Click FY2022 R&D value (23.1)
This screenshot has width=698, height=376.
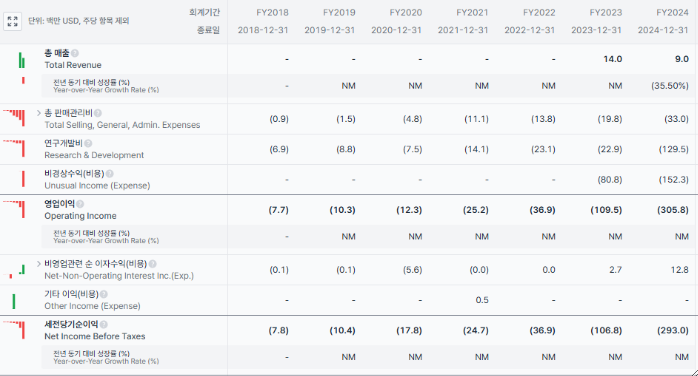pos(543,150)
